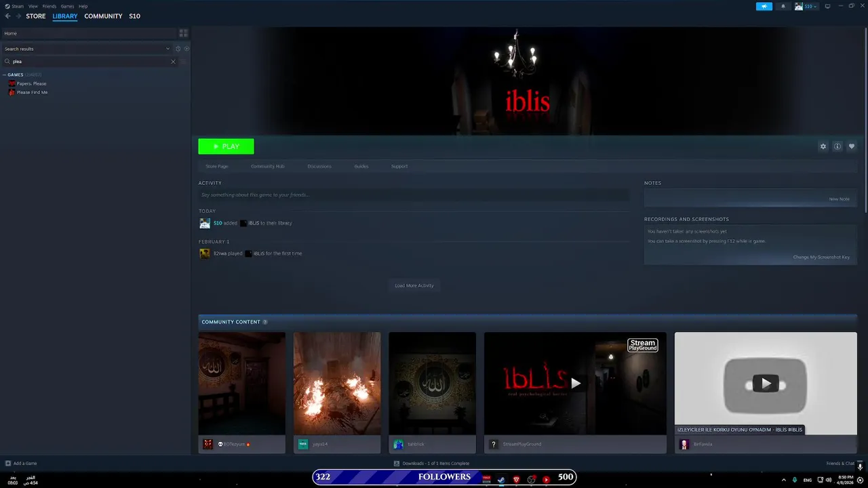The height and width of the screenshot is (488, 868).
Task: Open the Friends menu
Action: pos(50,6)
